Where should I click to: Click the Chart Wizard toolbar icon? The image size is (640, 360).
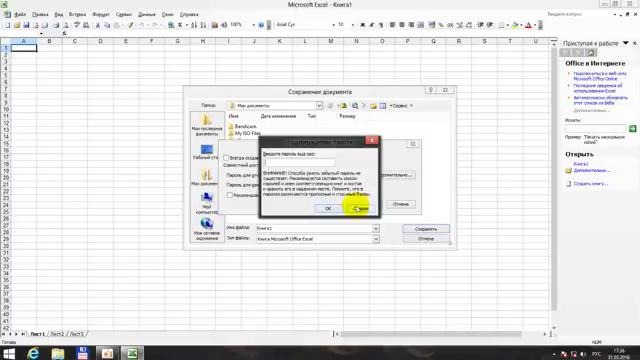click(215, 25)
